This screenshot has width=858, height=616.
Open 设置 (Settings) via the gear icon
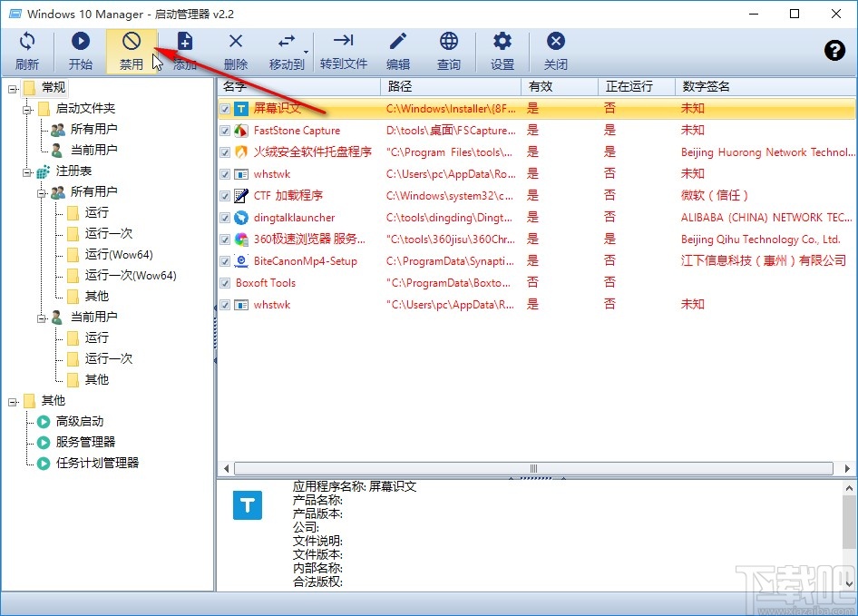pos(502,50)
